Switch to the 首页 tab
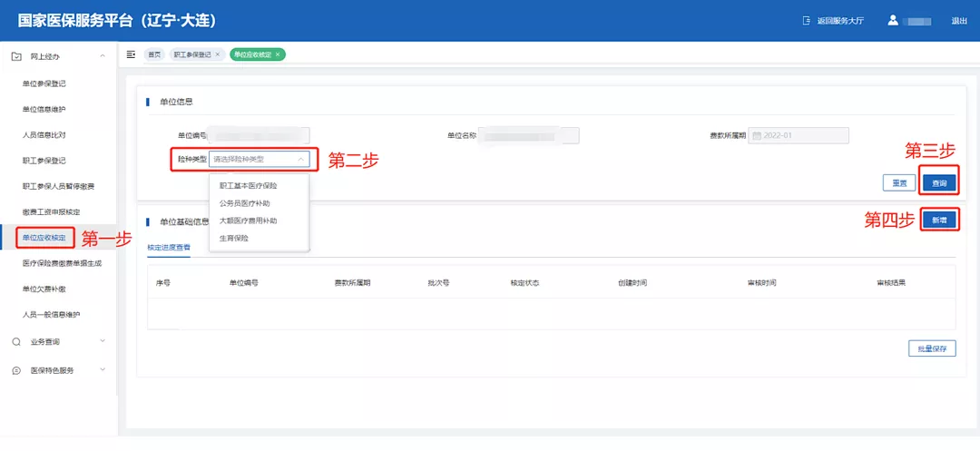 pos(155,54)
